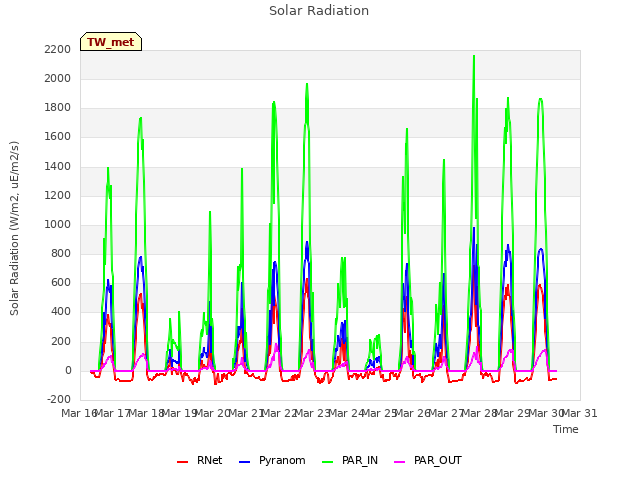Screen dimensions: 640x480
Task: Click the 1000 y-axis tick label
Action: [x=58, y=224]
